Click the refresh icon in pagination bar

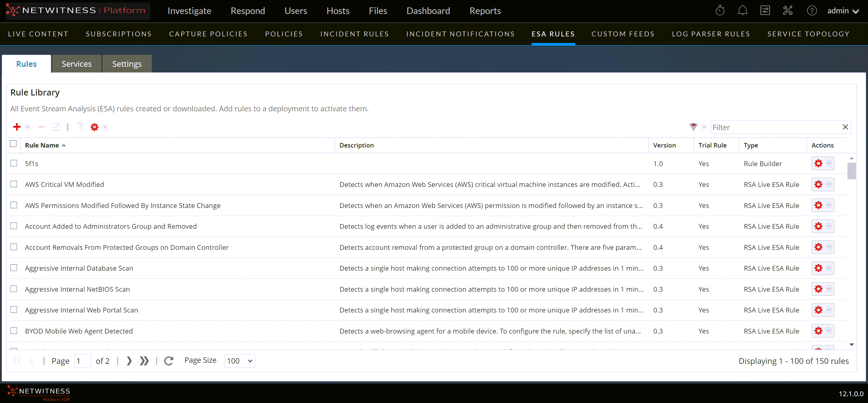coord(169,361)
